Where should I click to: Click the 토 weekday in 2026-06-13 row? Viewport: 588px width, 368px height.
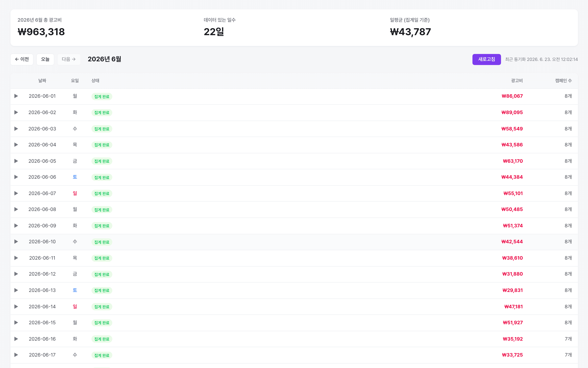point(75,290)
